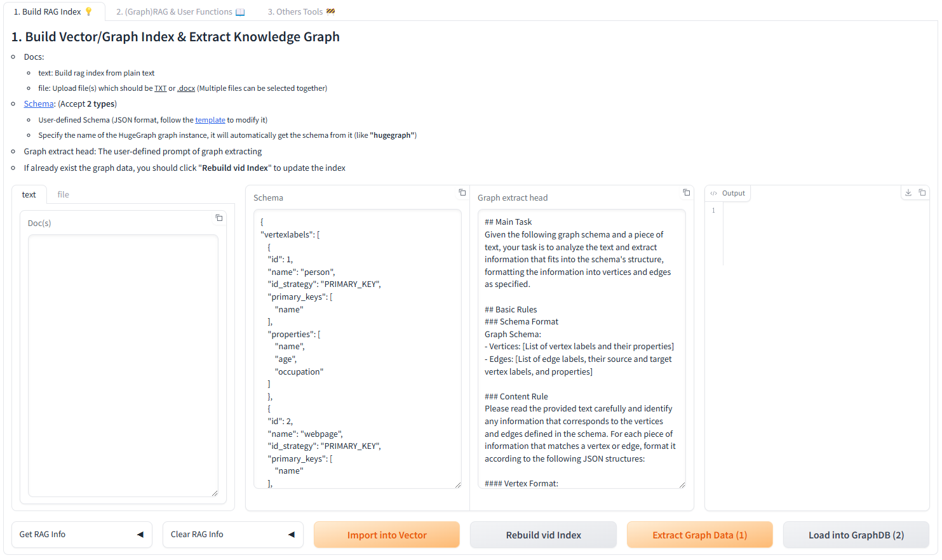Open the (Graph)RAG & User Functions tab
Viewport: 942px width, 560px height.
pos(180,11)
